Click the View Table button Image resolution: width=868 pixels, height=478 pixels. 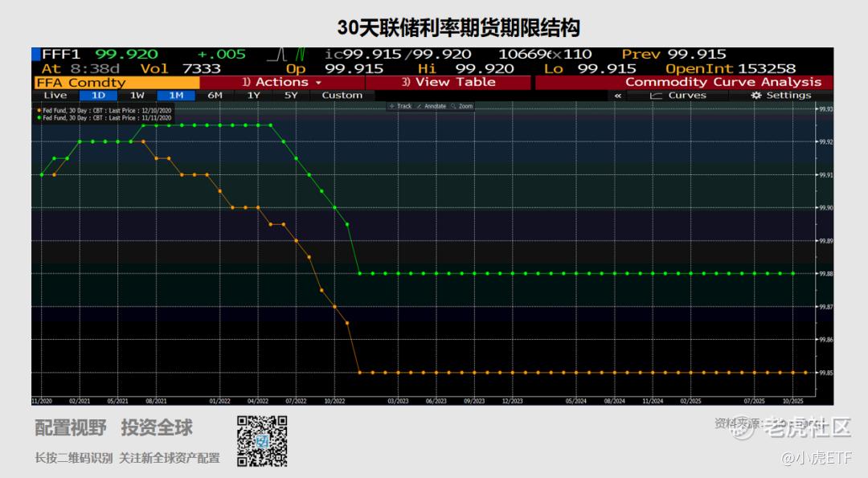448,83
